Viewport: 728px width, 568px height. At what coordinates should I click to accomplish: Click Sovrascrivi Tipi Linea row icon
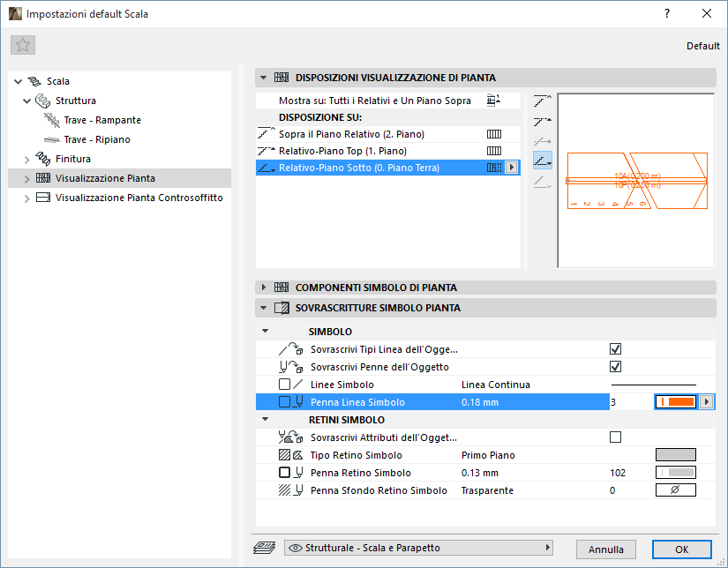[290, 349]
